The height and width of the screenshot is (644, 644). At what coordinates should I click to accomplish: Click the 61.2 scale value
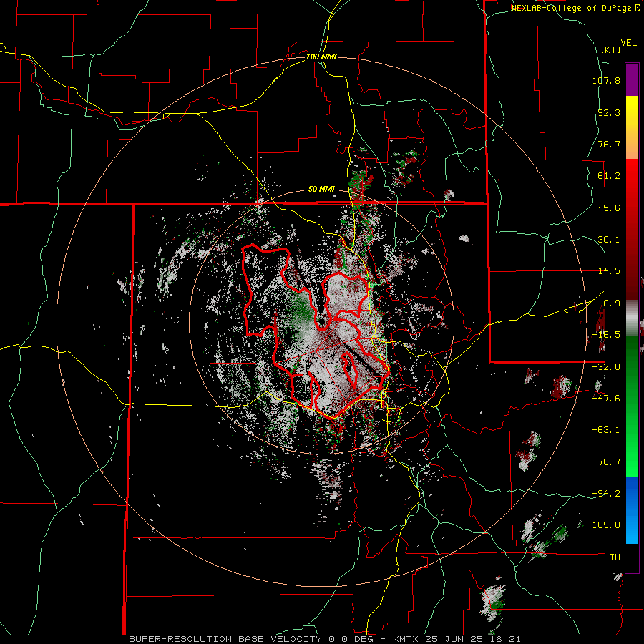(609, 176)
